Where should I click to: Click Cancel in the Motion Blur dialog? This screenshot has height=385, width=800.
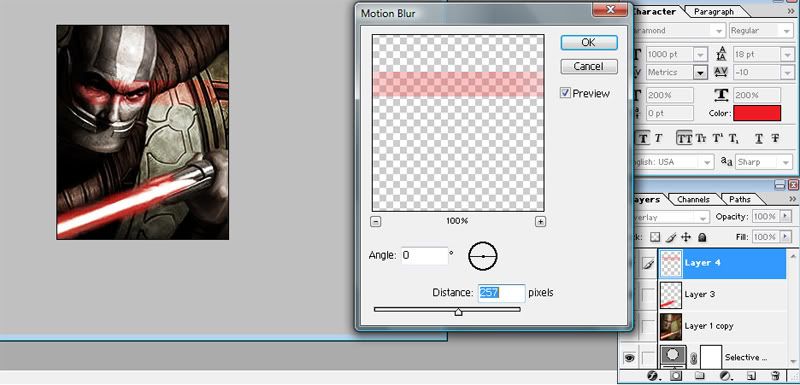(589, 66)
